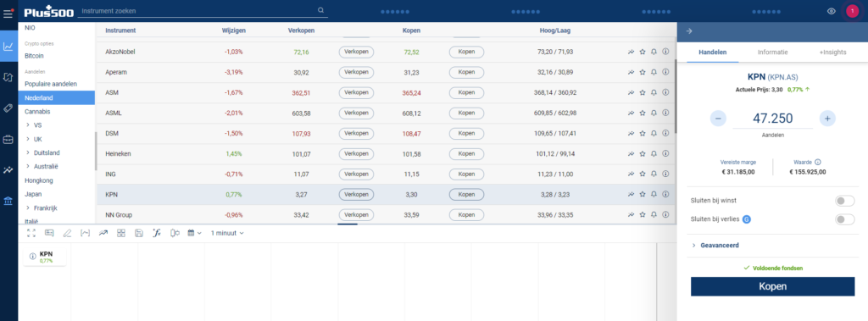Open the funds bank icon in left rail
The height and width of the screenshot is (321, 868).
(x=8, y=201)
